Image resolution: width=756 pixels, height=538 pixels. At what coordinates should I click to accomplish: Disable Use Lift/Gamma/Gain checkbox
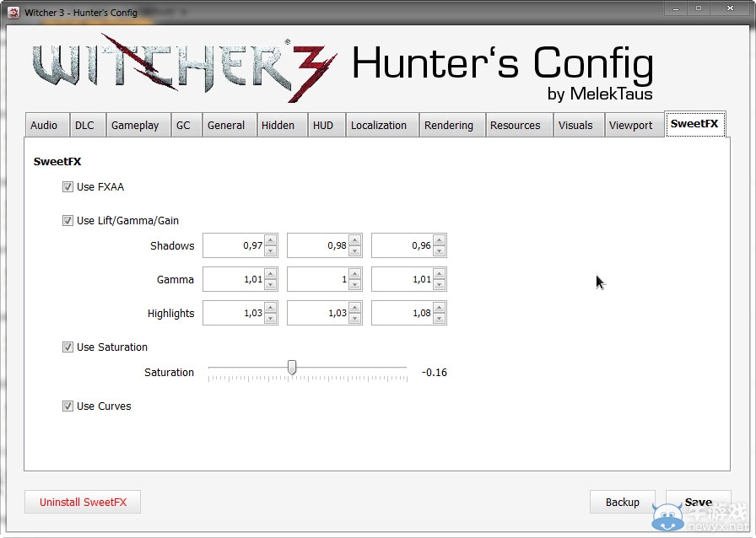[x=67, y=220]
